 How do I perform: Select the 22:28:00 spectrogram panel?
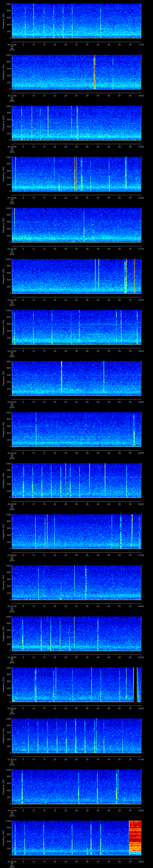77,633
